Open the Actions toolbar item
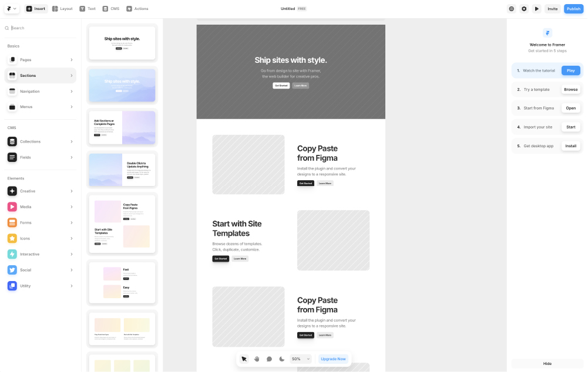Screen dimensions: 588x372 click(x=137, y=9)
